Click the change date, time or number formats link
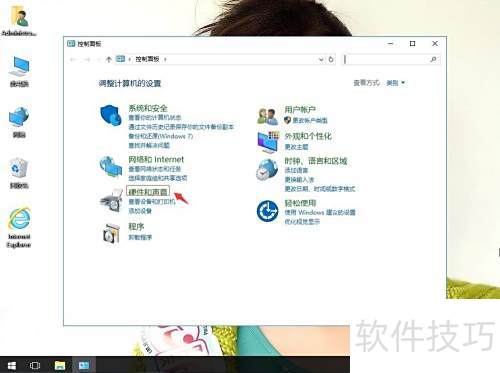 tap(320, 189)
